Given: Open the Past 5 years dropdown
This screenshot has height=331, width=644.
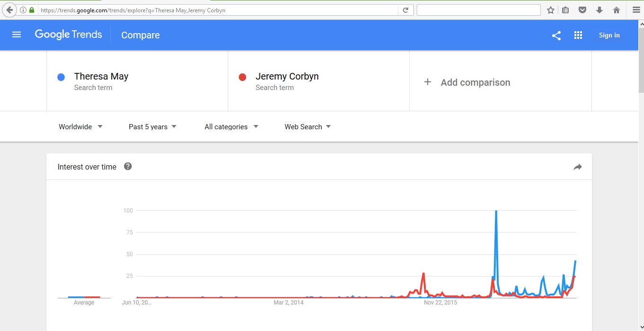Looking at the screenshot, I should pyautogui.click(x=152, y=126).
